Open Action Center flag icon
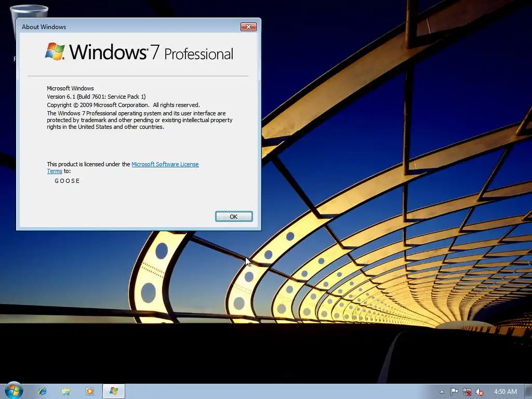The image size is (532, 399). tap(454, 392)
